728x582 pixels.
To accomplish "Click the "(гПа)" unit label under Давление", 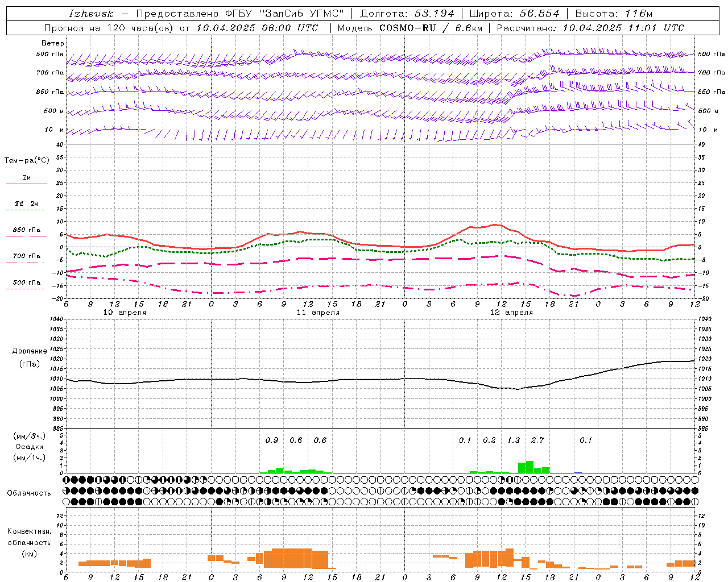I will [x=30, y=364].
